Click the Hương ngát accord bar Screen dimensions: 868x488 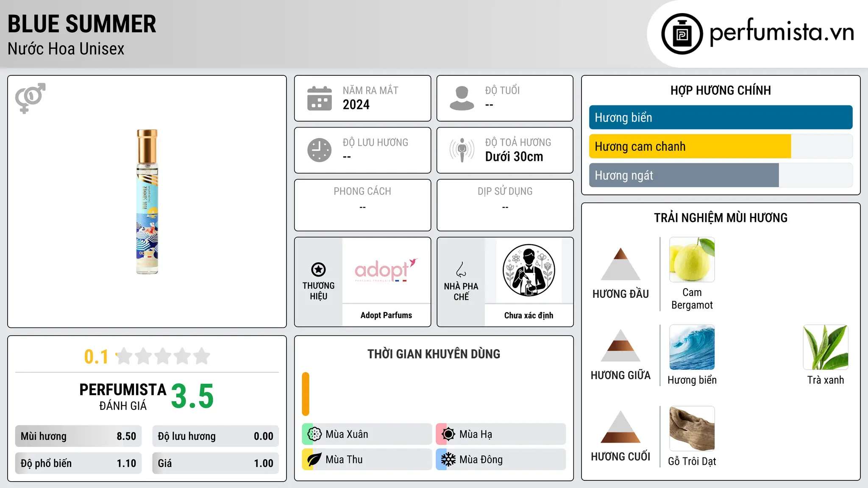click(721, 175)
